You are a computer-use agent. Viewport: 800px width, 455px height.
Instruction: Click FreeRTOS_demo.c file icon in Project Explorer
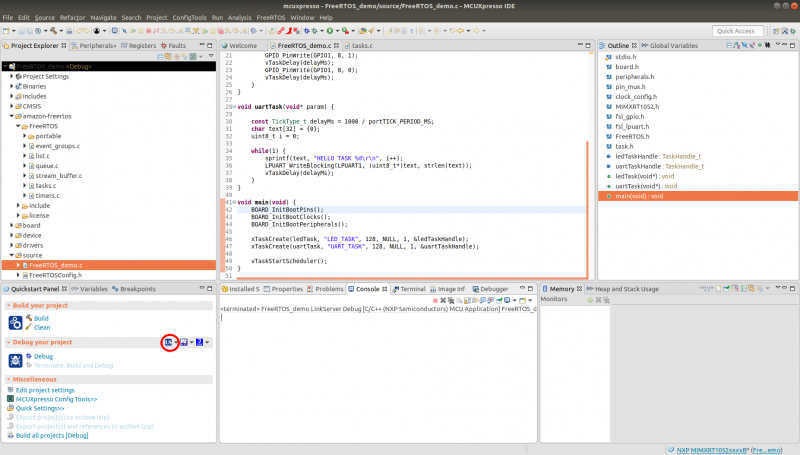(23, 265)
